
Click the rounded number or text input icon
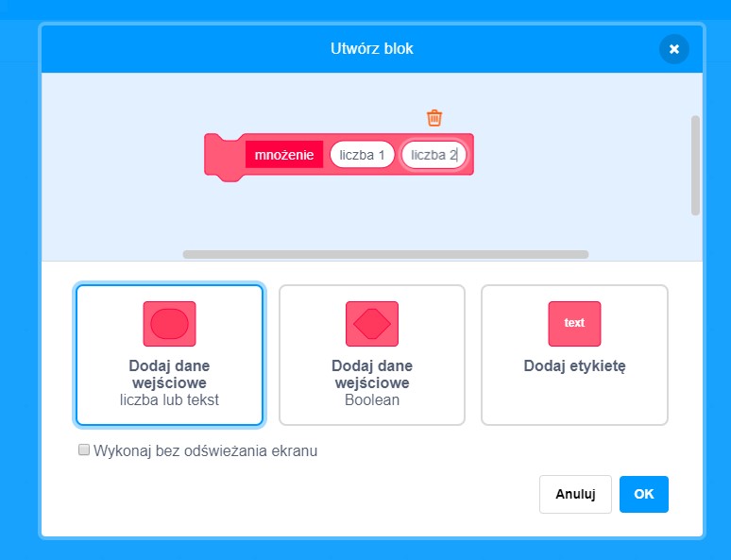coord(169,323)
